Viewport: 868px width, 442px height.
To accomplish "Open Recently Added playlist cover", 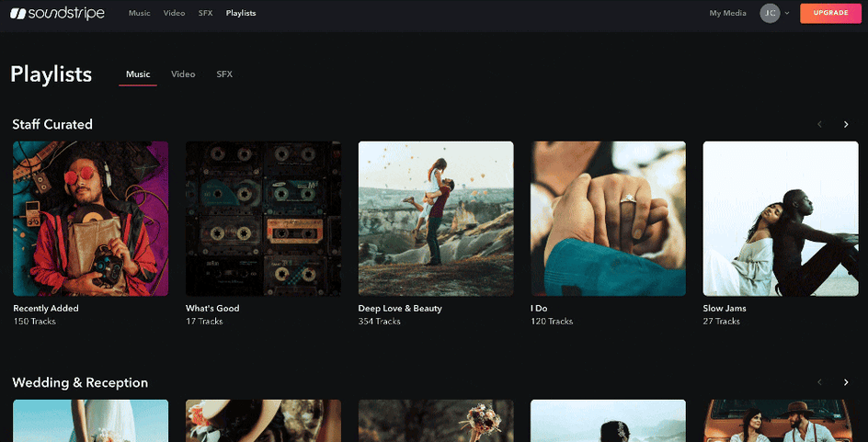I will click(91, 219).
